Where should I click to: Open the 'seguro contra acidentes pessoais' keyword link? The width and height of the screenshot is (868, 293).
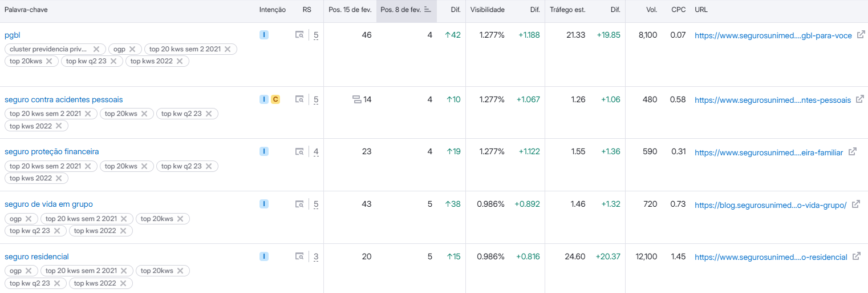63,99
